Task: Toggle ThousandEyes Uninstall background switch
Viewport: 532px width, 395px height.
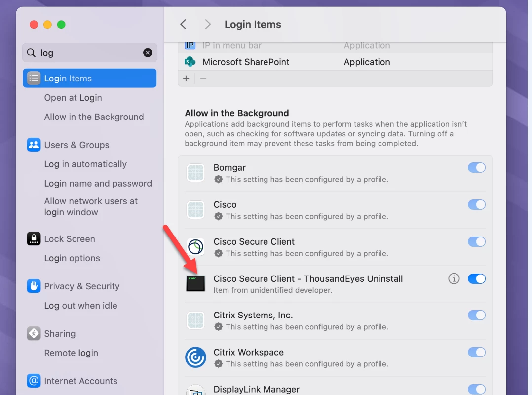Action: (x=476, y=278)
